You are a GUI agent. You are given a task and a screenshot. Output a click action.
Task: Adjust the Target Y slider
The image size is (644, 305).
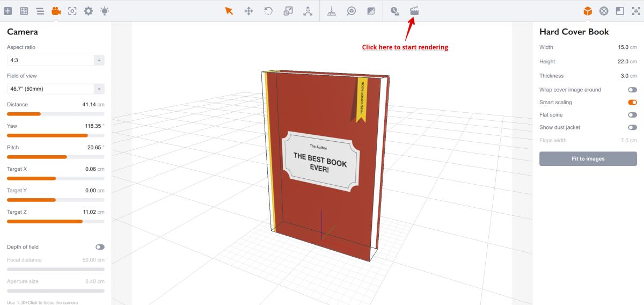tap(56, 200)
